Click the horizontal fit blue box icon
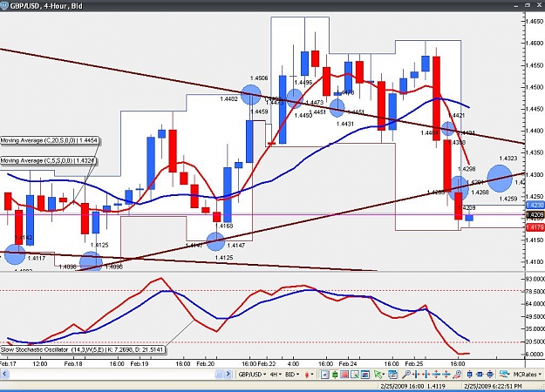 click(480, 375)
